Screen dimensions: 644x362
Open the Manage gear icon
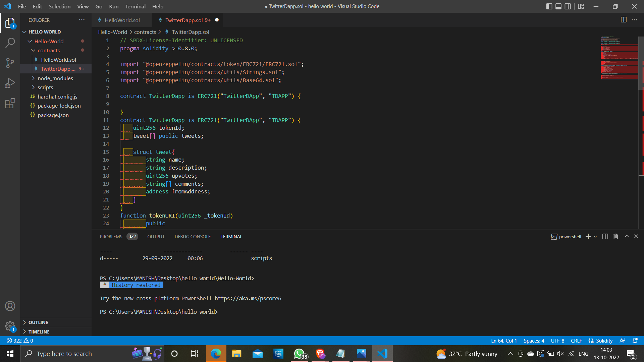(x=10, y=326)
